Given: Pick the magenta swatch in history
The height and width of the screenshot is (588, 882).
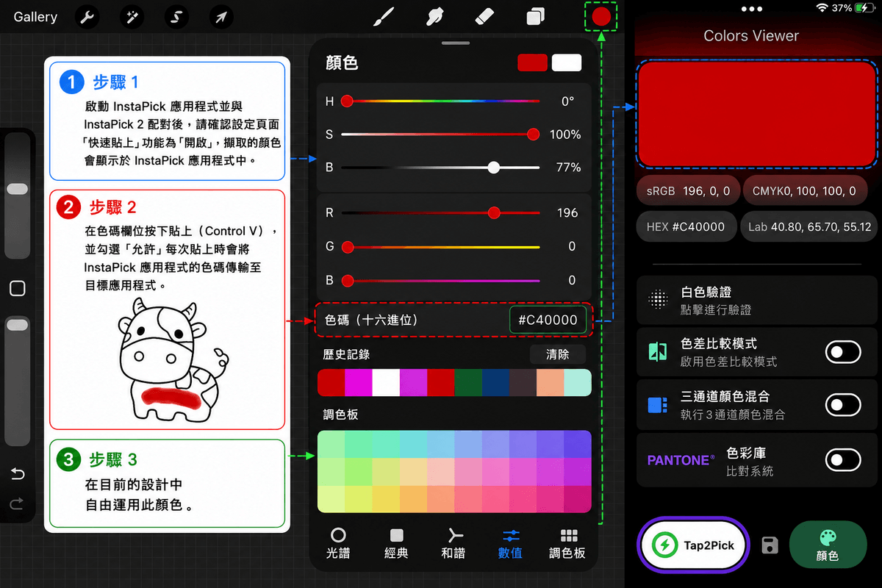Looking at the screenshot, I should (x=359, y=383).
